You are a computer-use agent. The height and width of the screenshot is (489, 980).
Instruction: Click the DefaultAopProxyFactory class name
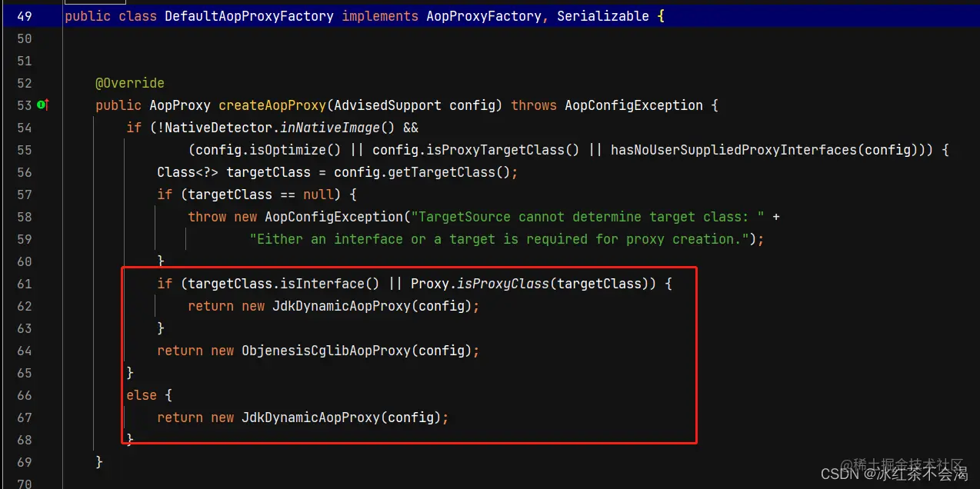(x=249, y=16)
